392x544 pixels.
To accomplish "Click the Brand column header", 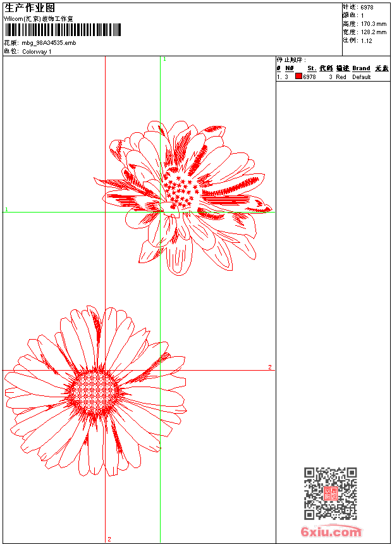I will click(361, 68).
